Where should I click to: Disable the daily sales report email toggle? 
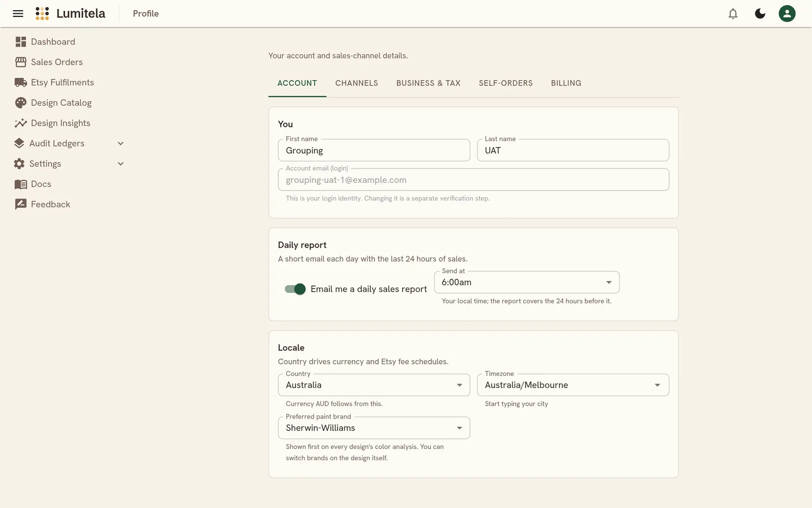(295, 289)
